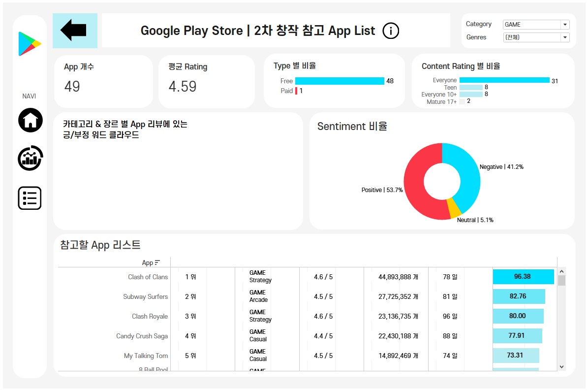Click the 1 위 rank cell
Viewport: 588px width, 392px height.
pyautogui.click(x=190, y=277)
